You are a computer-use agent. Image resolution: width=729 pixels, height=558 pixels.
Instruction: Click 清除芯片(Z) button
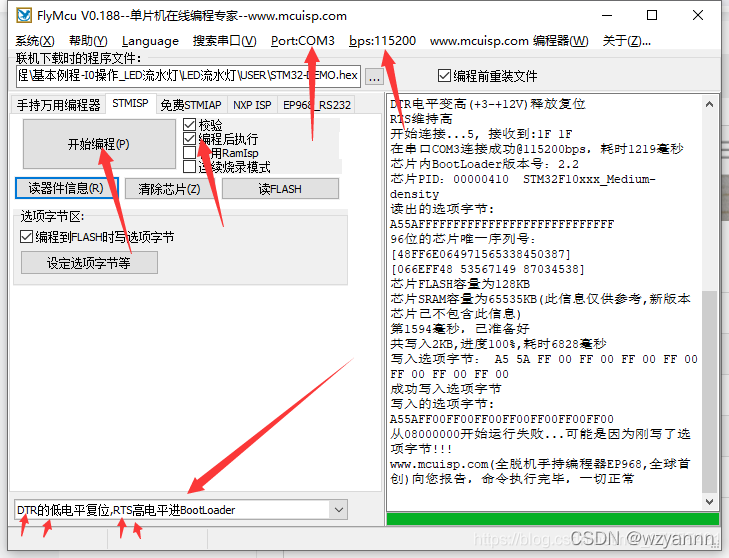169,189
